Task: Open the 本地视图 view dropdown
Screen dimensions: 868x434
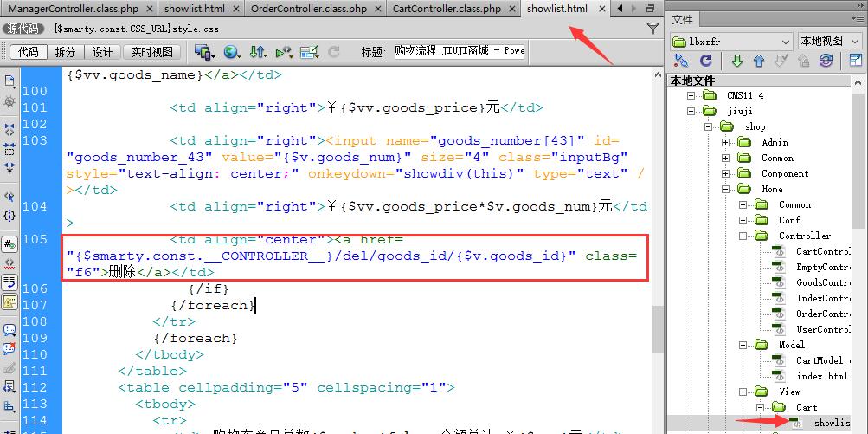Action: (x=829, y=41)
